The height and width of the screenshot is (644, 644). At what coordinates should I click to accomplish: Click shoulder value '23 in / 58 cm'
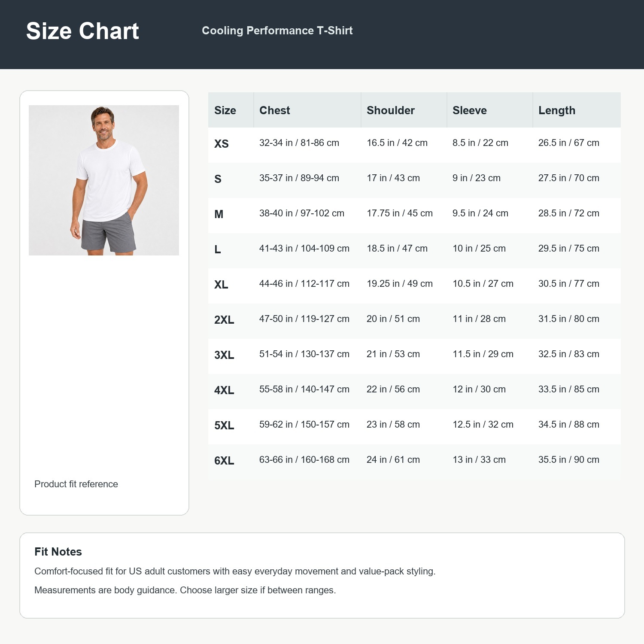click(393, 425)
